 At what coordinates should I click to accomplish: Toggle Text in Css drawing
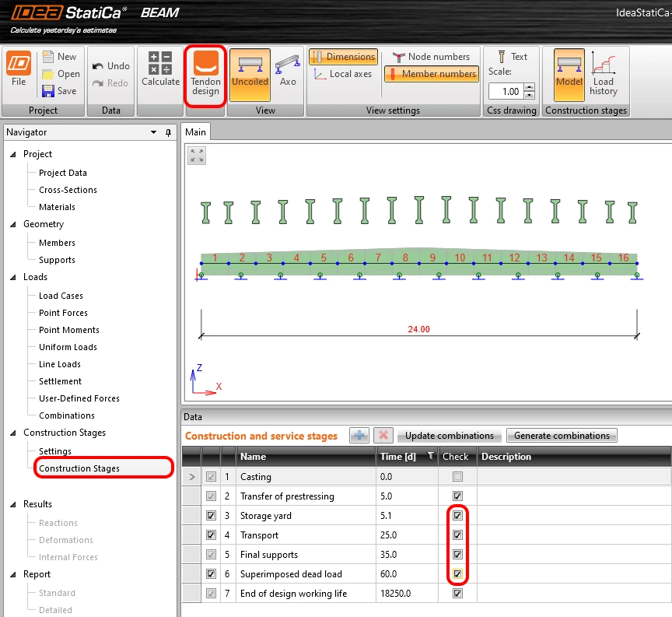[513, 57]
